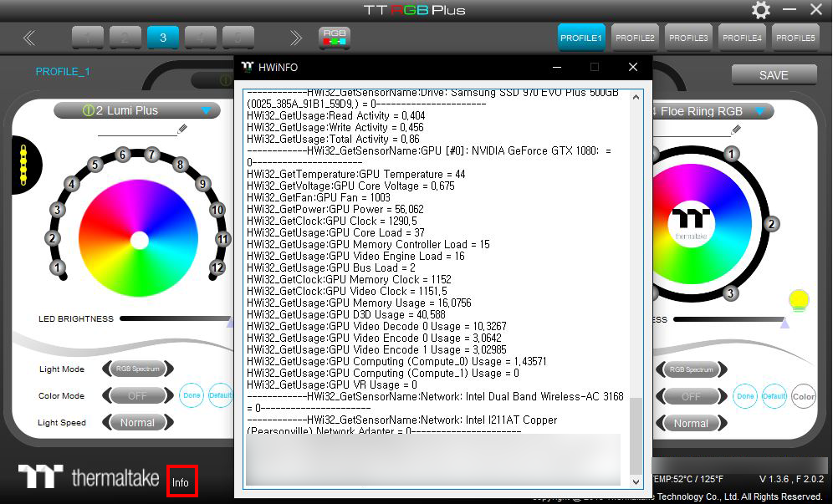The width and height of the screenshot is (833, 504).
Task: Click the Lumi Plus name field
Action: pos(137,130)
